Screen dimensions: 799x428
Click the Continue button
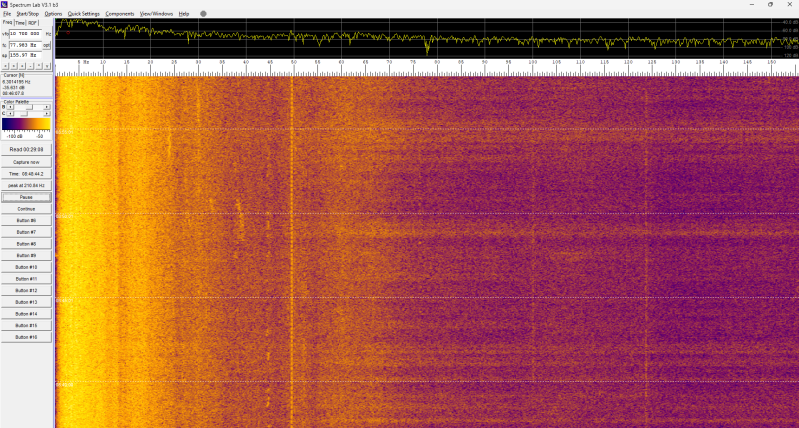(x=26, y=209)
